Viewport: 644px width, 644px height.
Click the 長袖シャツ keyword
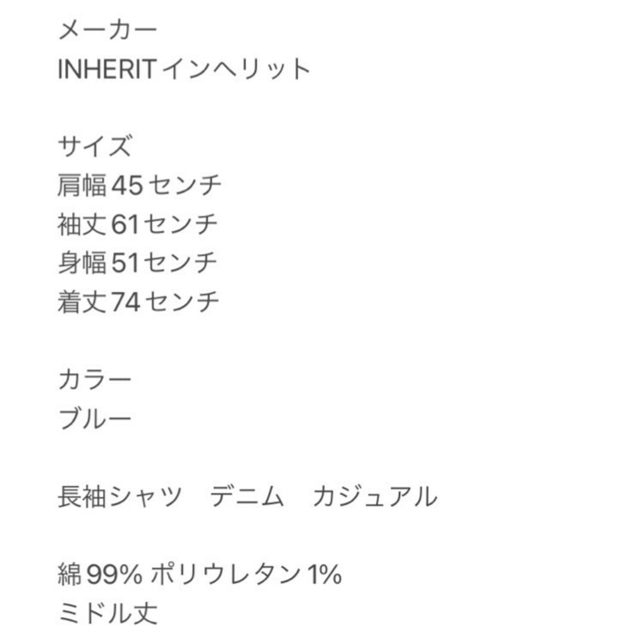[x=120, y=496]
